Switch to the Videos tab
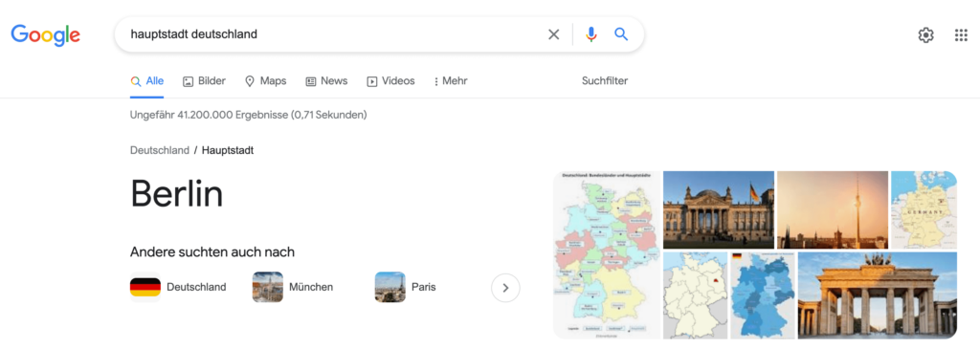980x349 pixels. [390, 81]
